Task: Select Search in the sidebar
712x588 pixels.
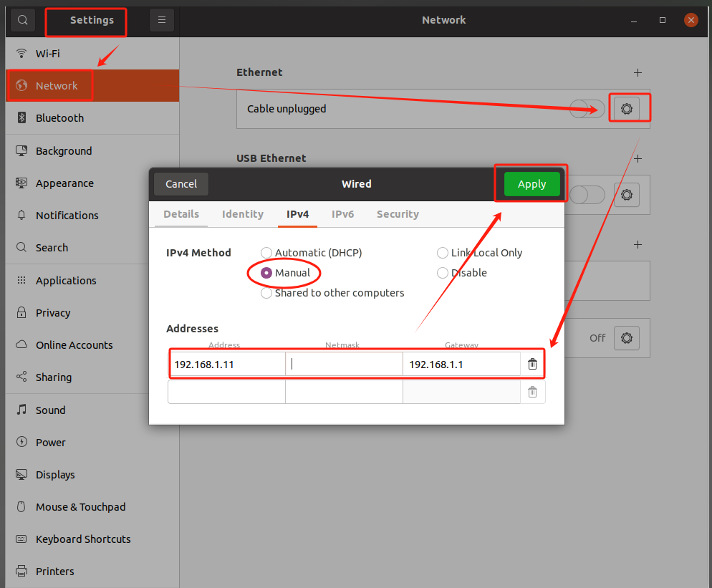Action: click(92, 248)
